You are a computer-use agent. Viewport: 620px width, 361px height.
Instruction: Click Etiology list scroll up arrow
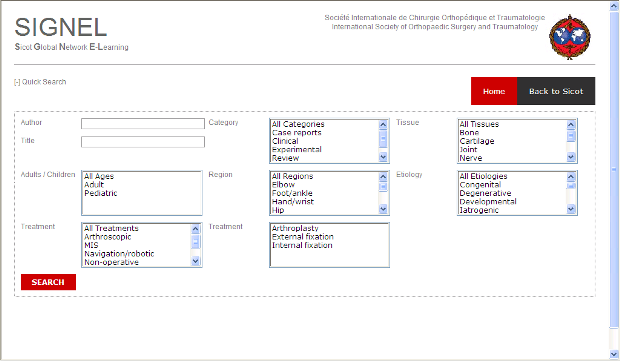[571, 177]
